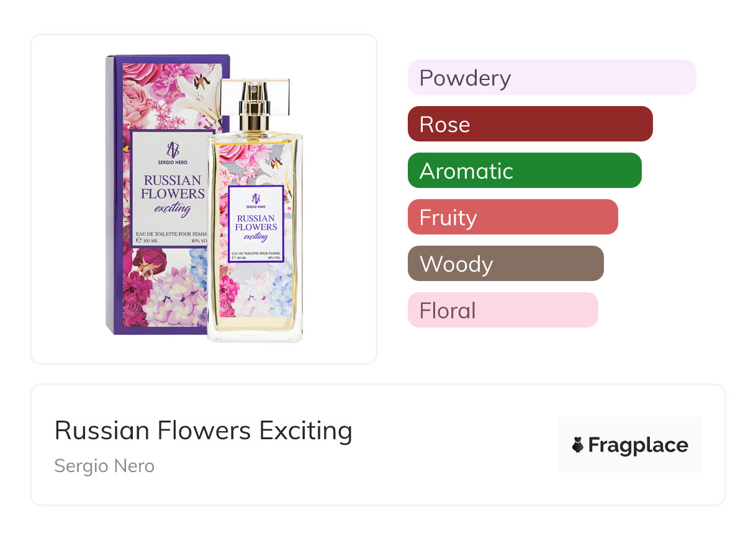Click the green Aromatic accord bar
756x536 pixels.
coord(524,171)
